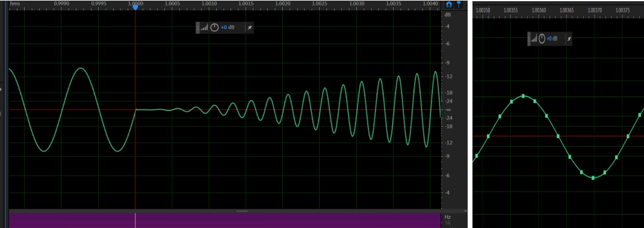Toggle the pin on the sample-view HUD

point(569,39)
